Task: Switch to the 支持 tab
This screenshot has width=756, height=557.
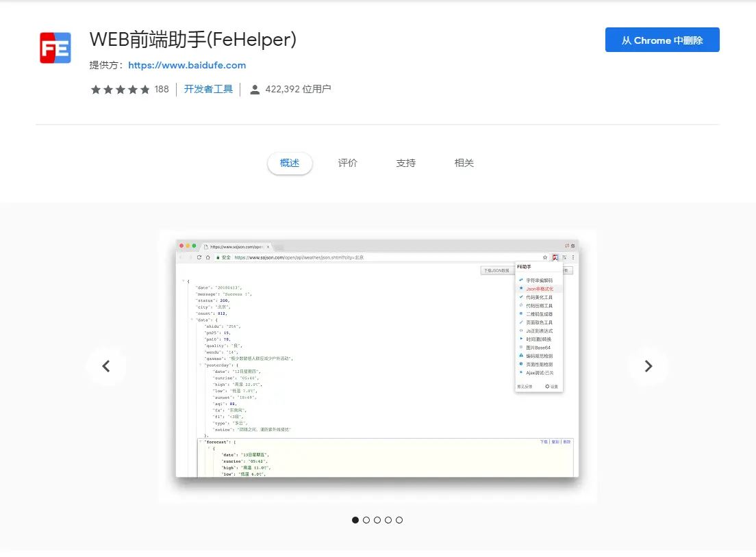Action: click(x=406, y=164)
